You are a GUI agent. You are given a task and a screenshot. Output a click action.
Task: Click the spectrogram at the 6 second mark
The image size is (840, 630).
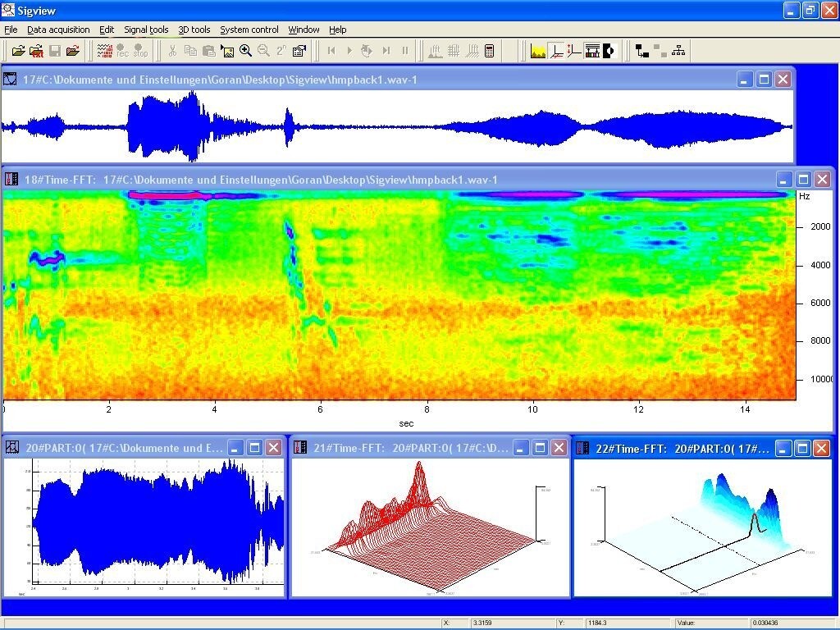[321, 294]
